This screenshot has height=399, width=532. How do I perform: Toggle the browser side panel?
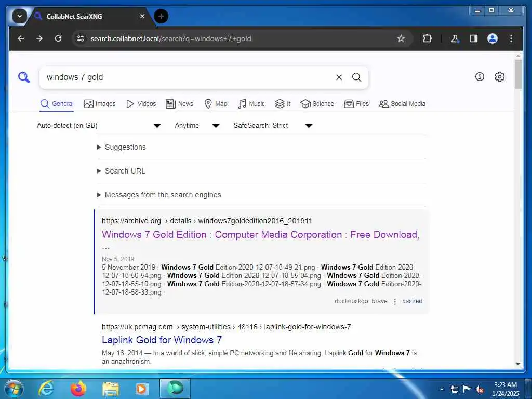click(474, 38)
